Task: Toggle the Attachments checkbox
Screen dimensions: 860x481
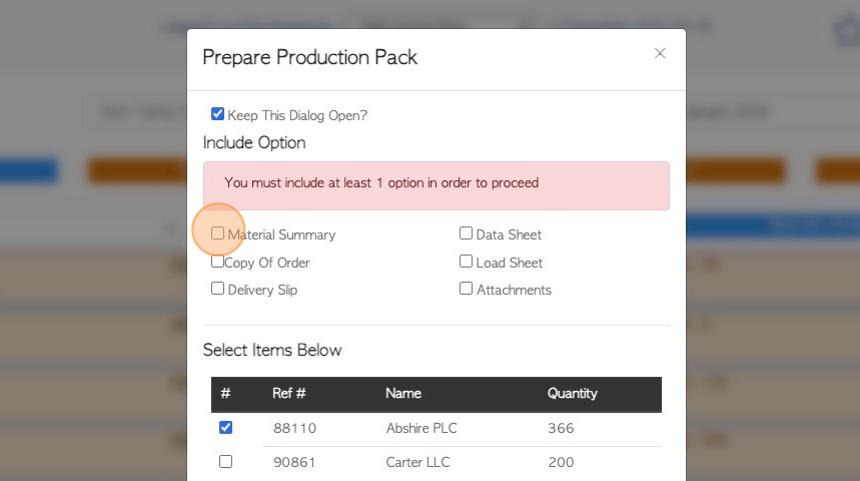Action: click(x=466, y=288)
